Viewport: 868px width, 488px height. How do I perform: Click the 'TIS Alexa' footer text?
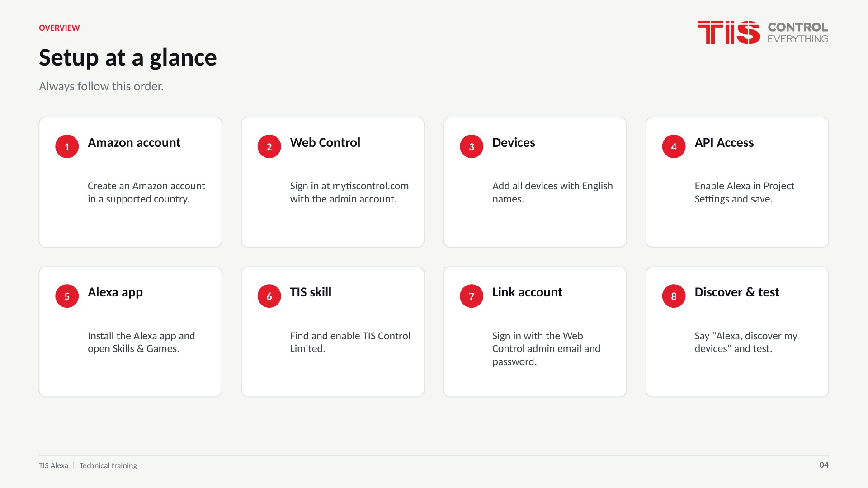point(53,465)
